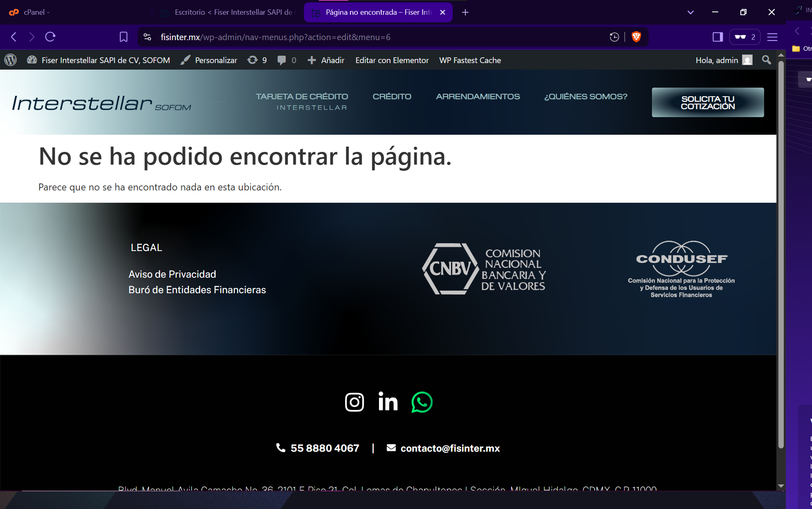
Task: Expand the tab search dropdown arrow
Action: click(690, 12)
